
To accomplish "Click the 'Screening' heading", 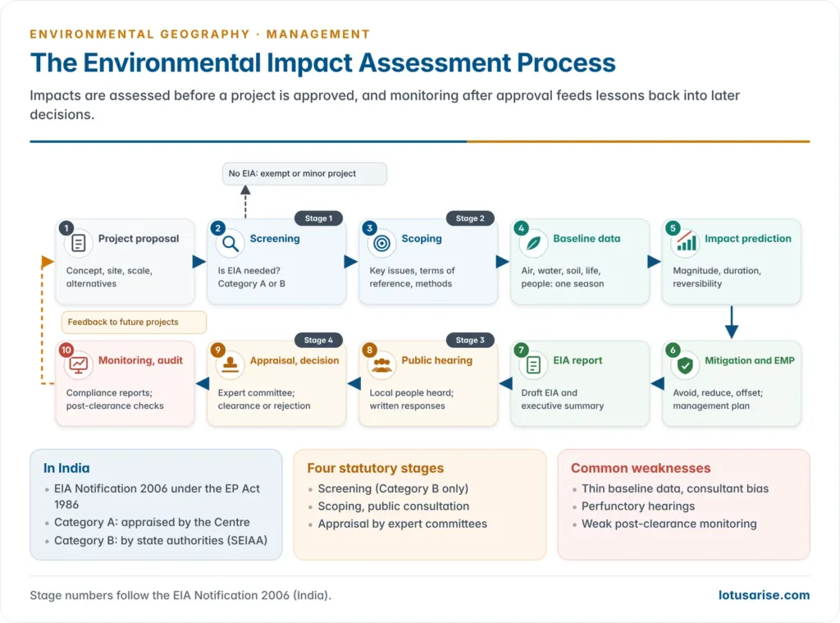I will [274, 239].
